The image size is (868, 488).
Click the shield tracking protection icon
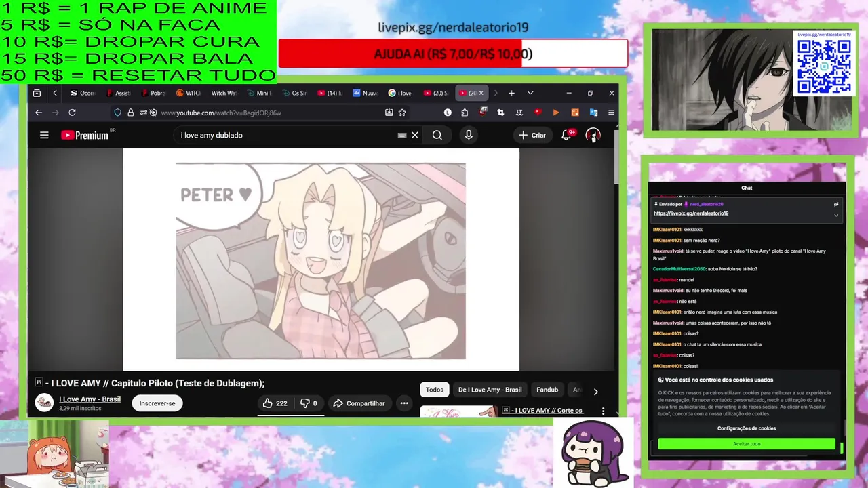coord(117,113)
